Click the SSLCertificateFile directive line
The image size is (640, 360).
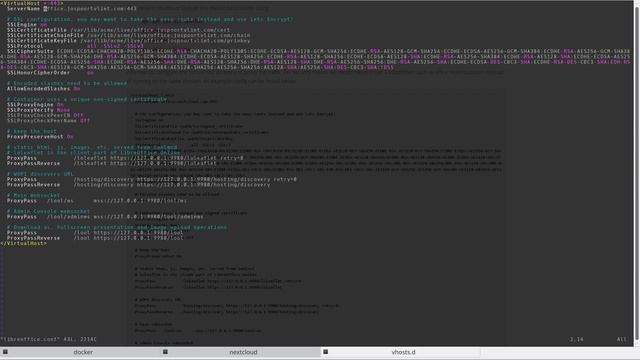point(118,30)
